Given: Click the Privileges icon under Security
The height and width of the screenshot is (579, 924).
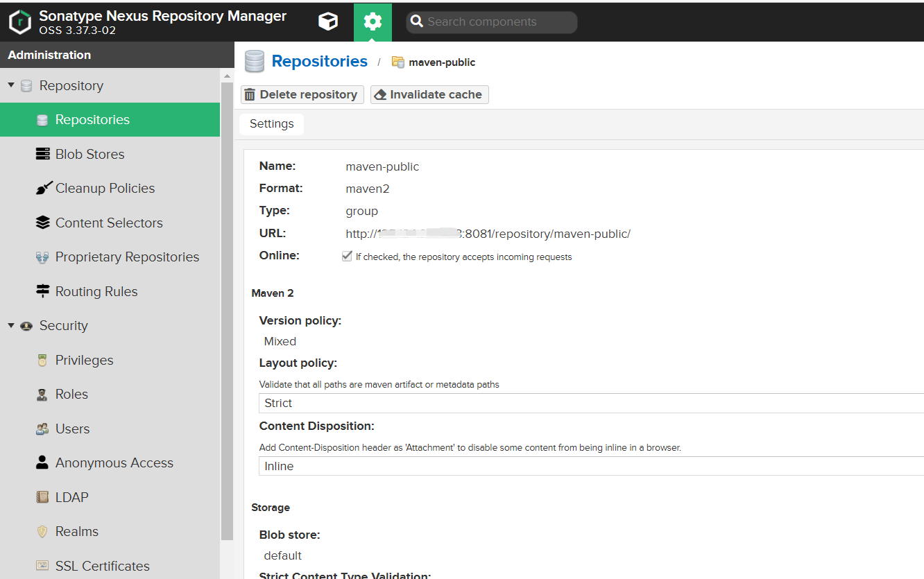Looking at the screenshot, I should click(44, 360).
